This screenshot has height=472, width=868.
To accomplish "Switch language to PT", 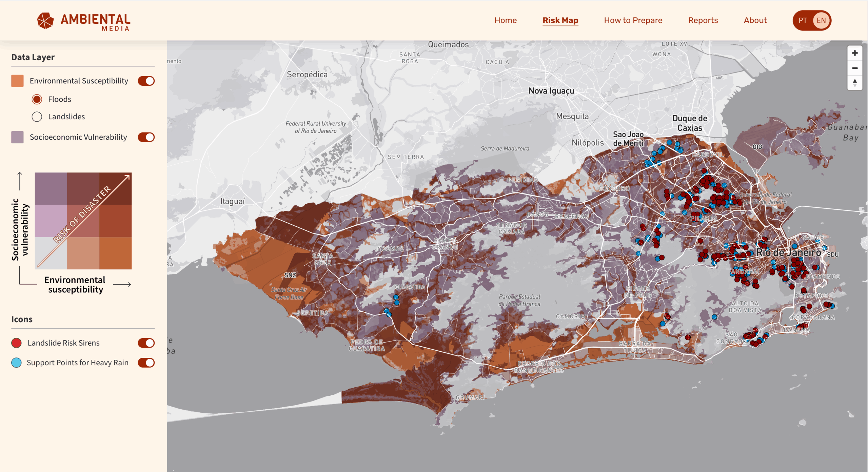I will (x=802, y=20).
